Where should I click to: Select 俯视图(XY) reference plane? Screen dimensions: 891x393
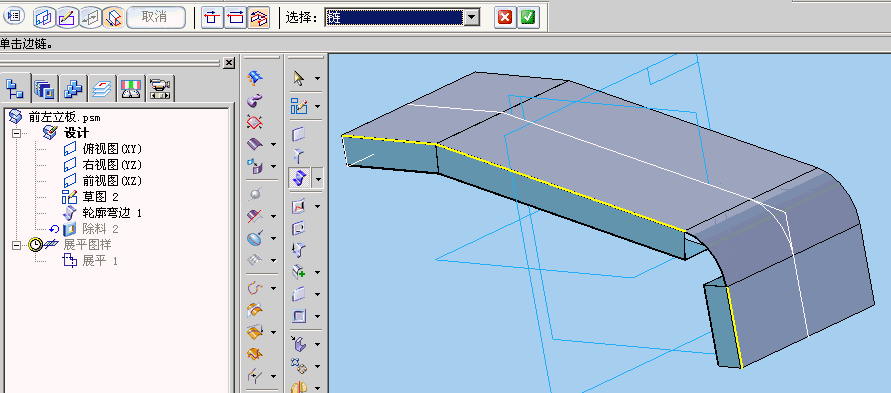click(x=111, y=149)
